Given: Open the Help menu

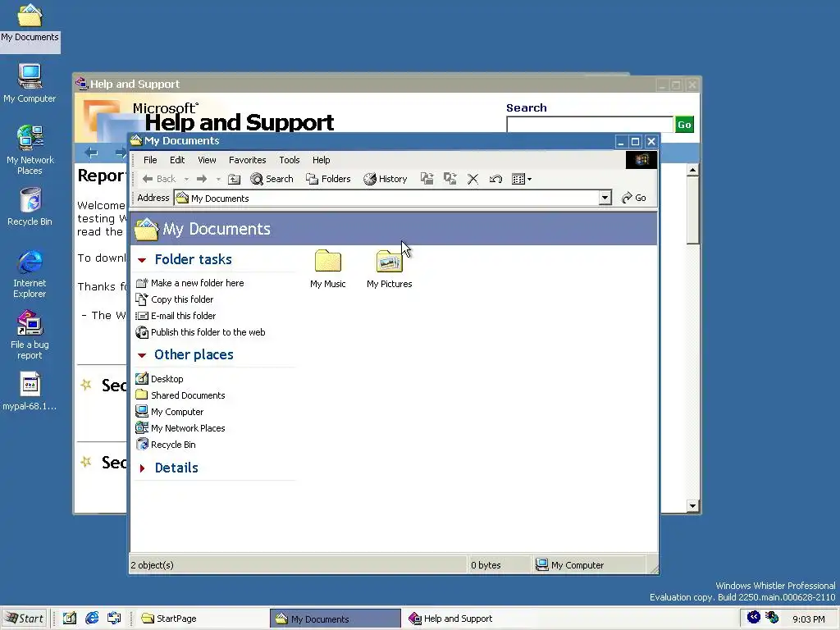Looking at the screenshot, I should (x=322, y=160).
